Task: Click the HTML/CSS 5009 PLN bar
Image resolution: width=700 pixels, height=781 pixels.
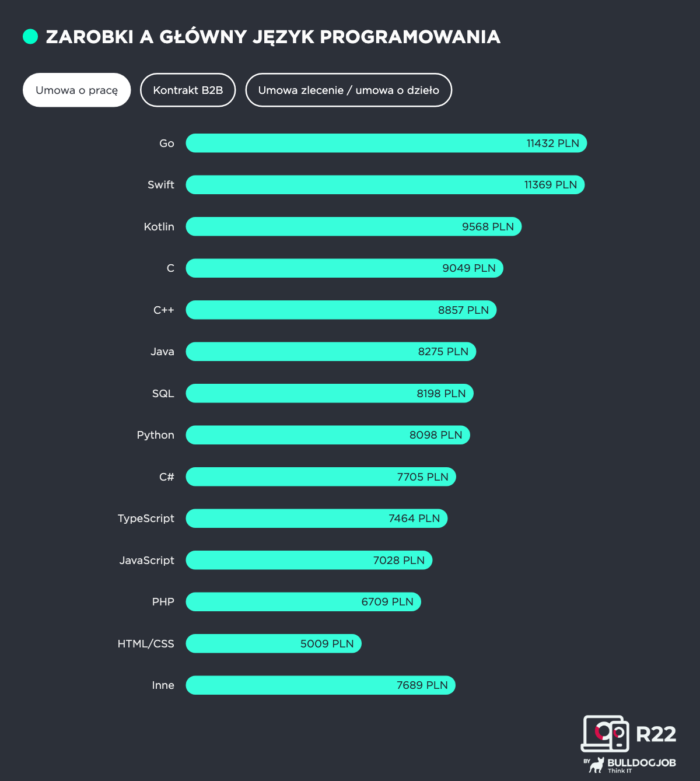Action: tap(273, 643)
